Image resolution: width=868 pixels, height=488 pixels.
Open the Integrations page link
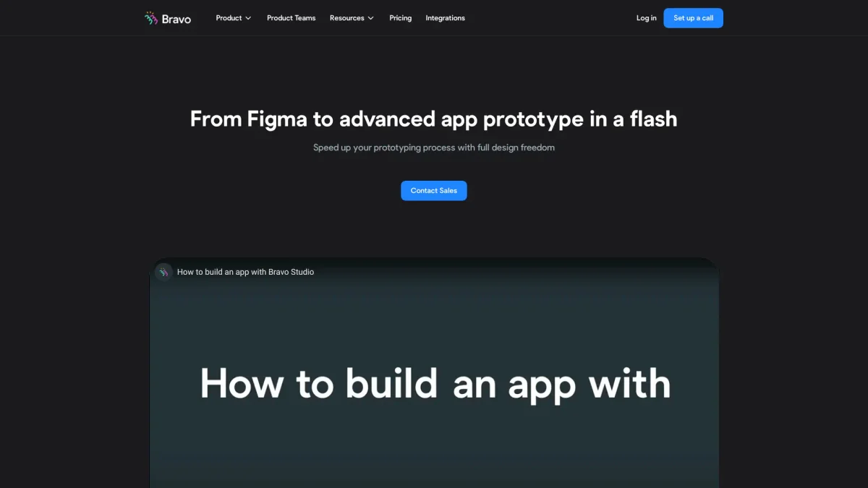point(445,18)
